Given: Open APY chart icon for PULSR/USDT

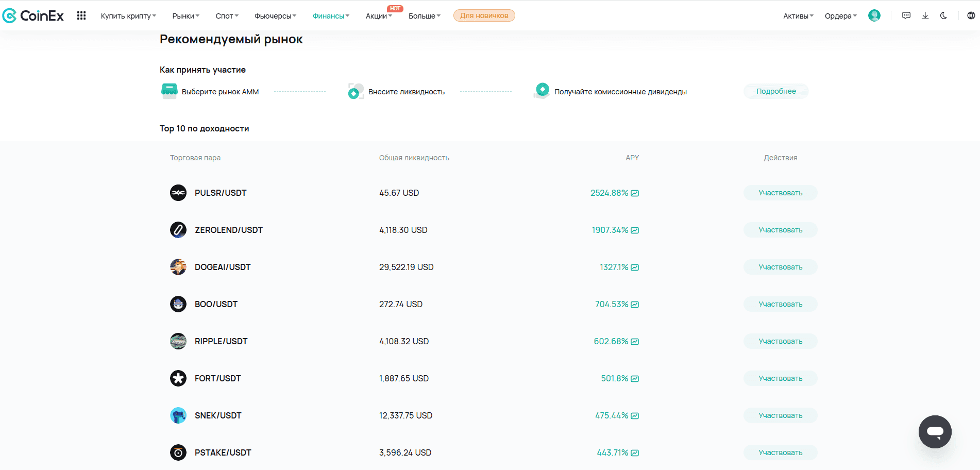Looking at the screenshot, I should pos(635,193).
